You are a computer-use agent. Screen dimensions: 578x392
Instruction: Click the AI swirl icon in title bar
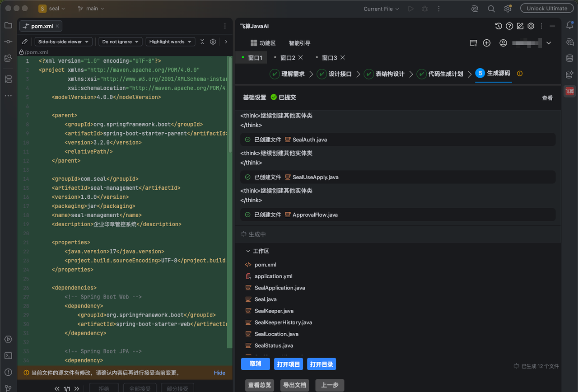pyautogui.click(x=475, y=9)
